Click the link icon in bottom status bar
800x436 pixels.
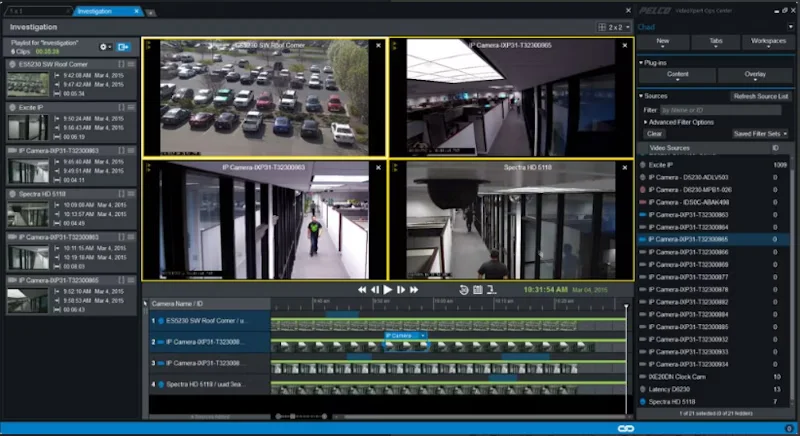pyautogui.click(x=625, y=428)
